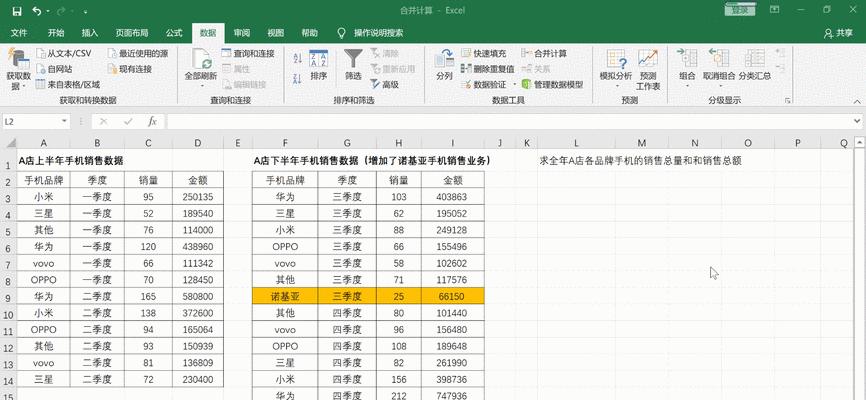Open Customize Quick Access Toolbar dropdown
Viewport: 866px width, 400px height.
[x=86, y=11]
